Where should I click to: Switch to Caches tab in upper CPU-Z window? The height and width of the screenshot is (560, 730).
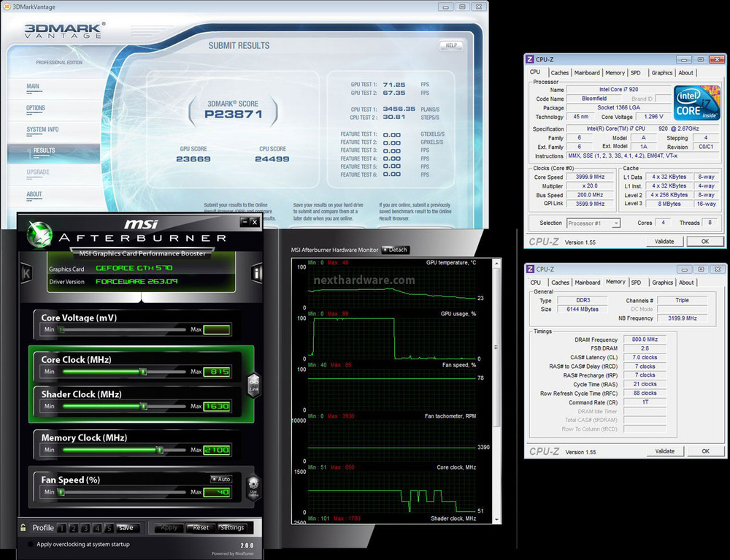pyautogui.click(x=560, y=72)
